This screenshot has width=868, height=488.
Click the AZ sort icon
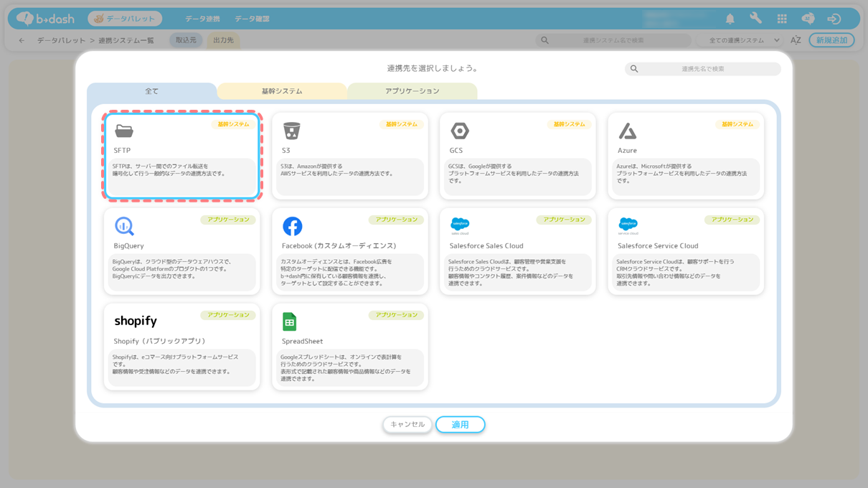tap(796, 40)
